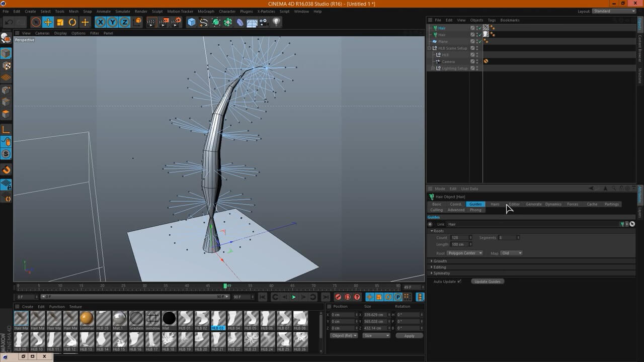Viewport: 644px width, 362px height.
Task: Activate the Rotate tool
Action: click(72, 22)
